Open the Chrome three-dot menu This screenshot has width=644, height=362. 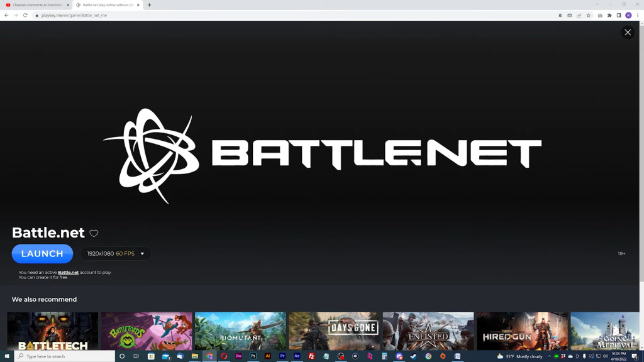(x=638, y=15)
